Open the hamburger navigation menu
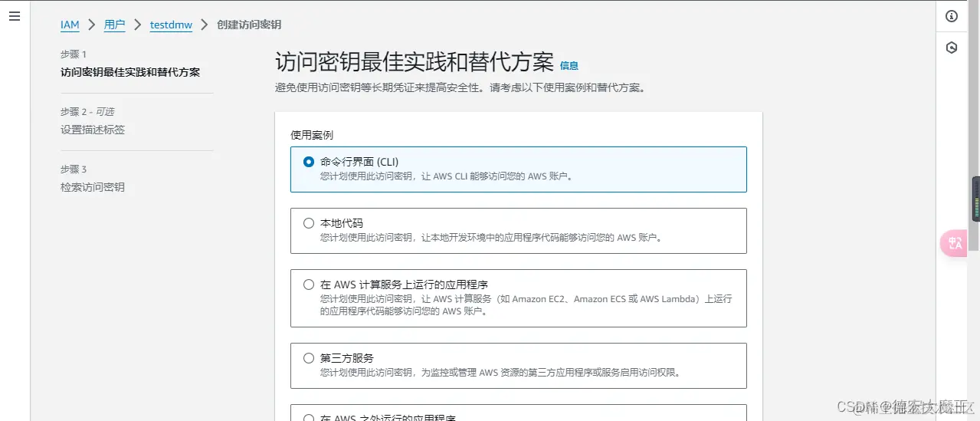The image size is (980, 421). coord(15,16)
